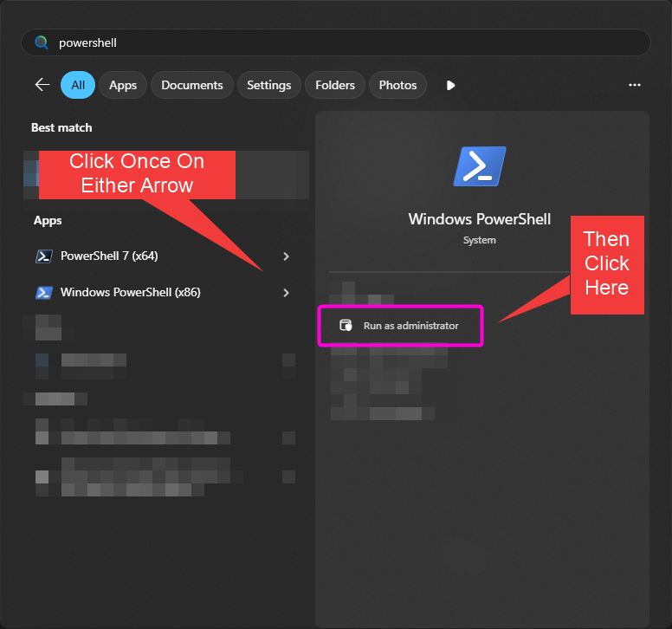Viewport: 672px width, 629px height.
Task: Open the three-dot more options menu
Action: click(634, 85)
